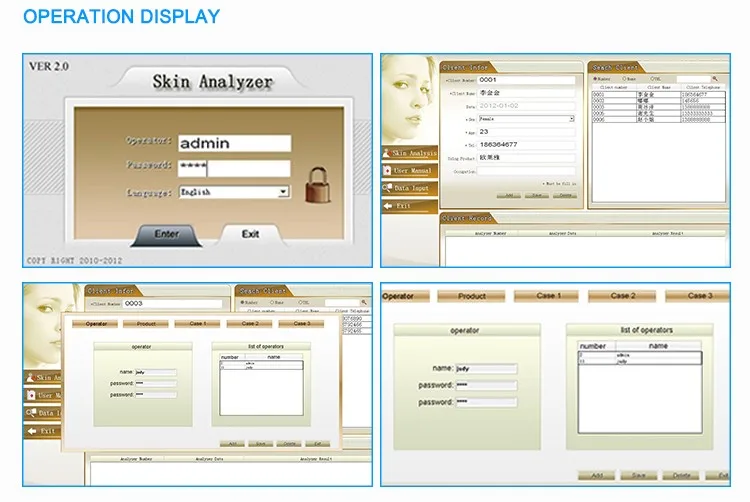The height and width of the screenshot is (502, 750).
Task: Open Case 1 tab in the small operator dialog
Action: click(x=198, y=324)
